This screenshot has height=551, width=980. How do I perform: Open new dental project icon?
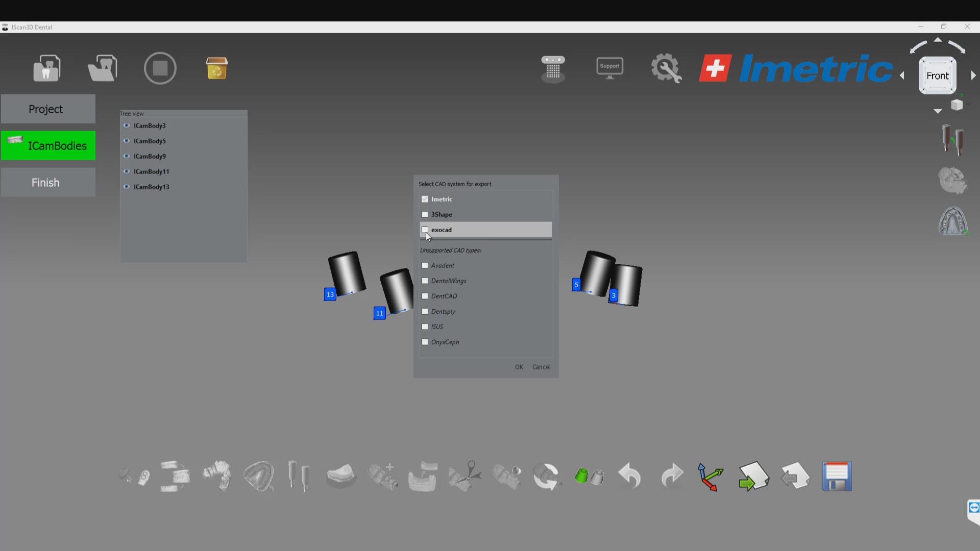click(x=46, y=68)
